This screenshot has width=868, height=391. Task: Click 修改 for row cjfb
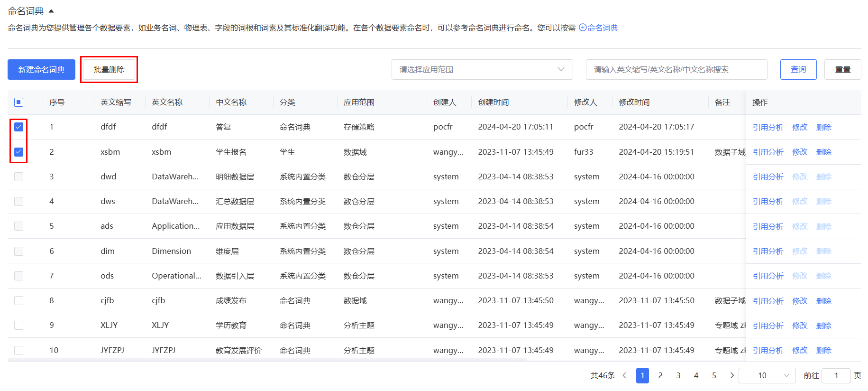pos(800,301)
